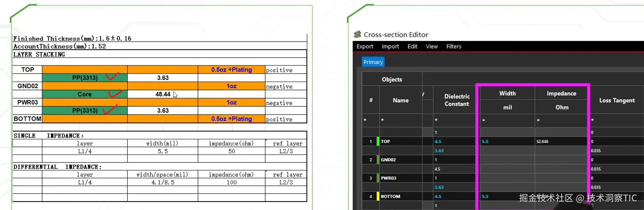Click 0.5oz +Plating in the TOP row
Viewport: 644px width, 210px height.
pyautogui.click(x=232, y=70)
